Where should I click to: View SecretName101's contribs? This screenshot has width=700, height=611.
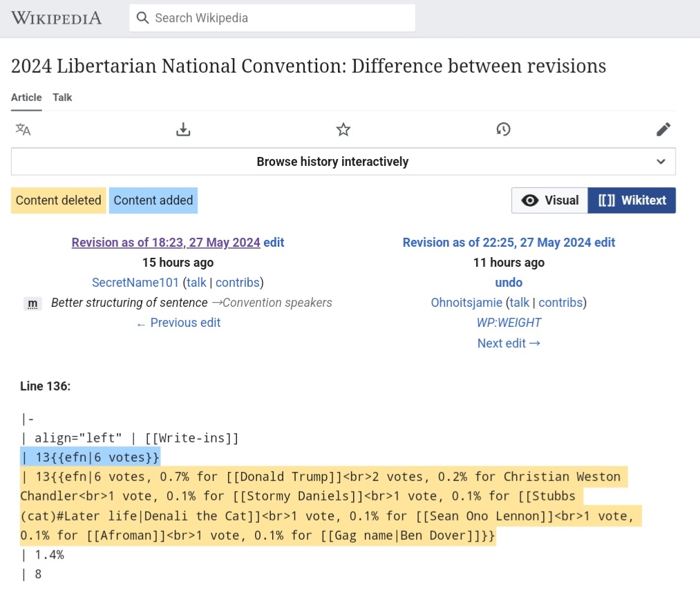click(x=238, y=283)
